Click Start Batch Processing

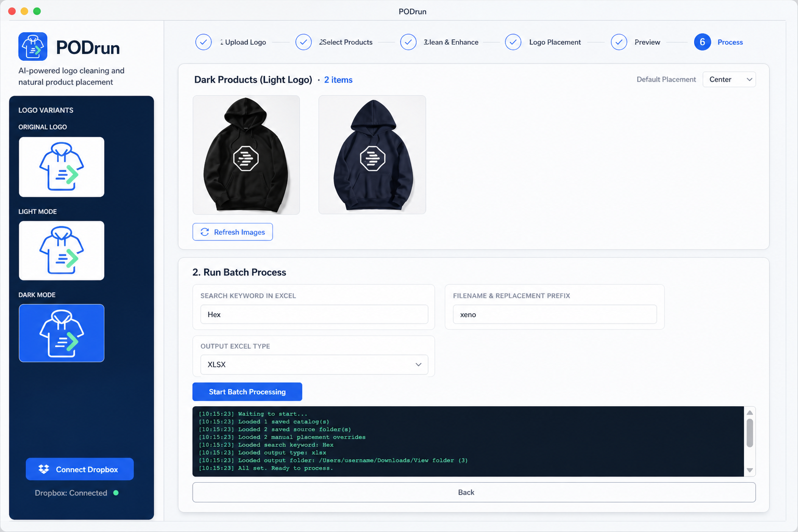(247, 392)
